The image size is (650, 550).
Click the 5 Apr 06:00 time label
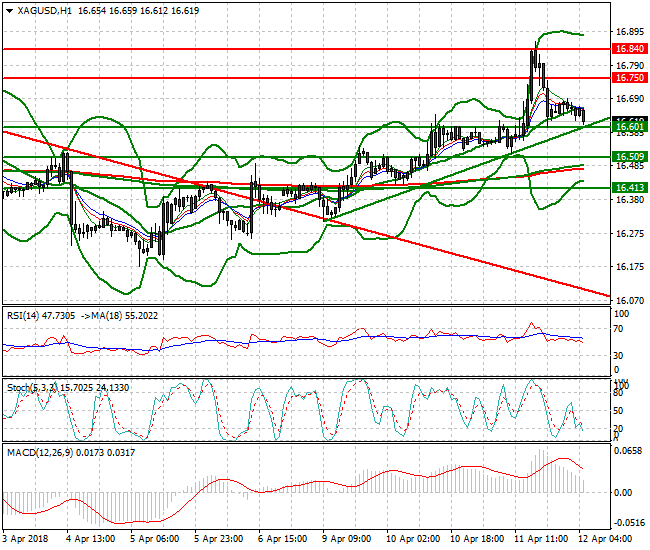point(155,539)
